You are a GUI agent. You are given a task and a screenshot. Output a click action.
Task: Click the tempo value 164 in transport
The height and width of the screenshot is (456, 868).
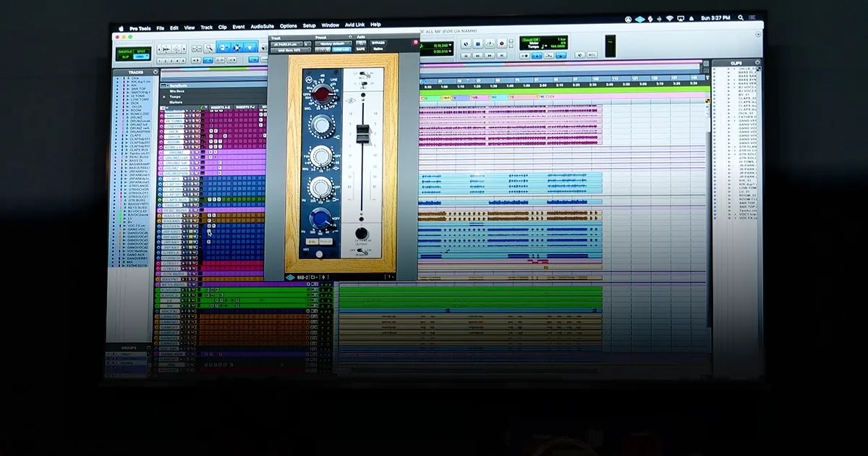[x=558, y=46]
